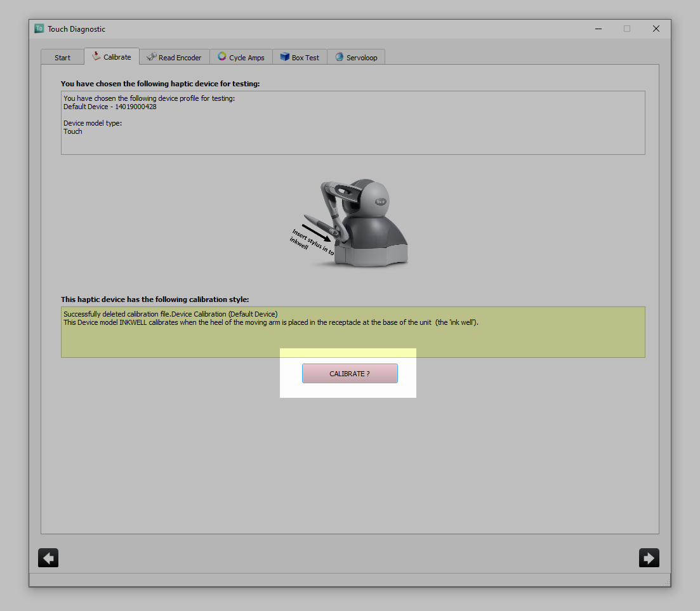The height and width of the screenshot is (611, 700).
Task: Switch to the Servoloop tab
Action: [x=356, y=56]
